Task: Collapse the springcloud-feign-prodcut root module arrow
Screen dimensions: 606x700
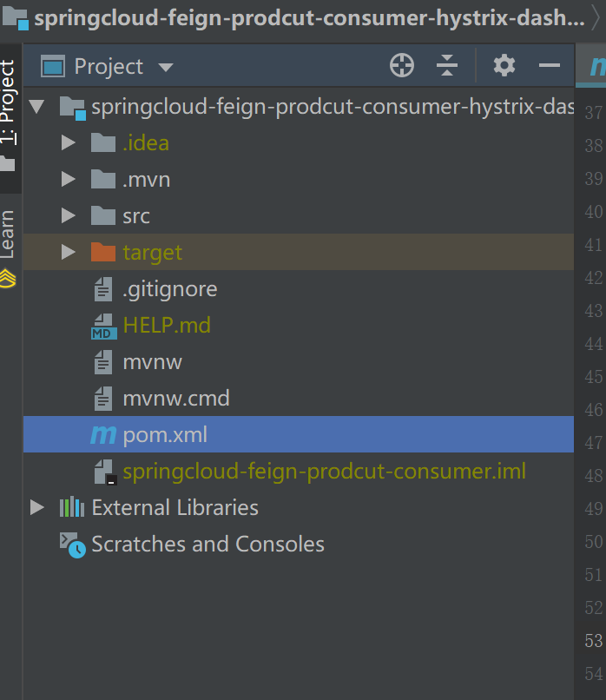Action: coord(36,107)
